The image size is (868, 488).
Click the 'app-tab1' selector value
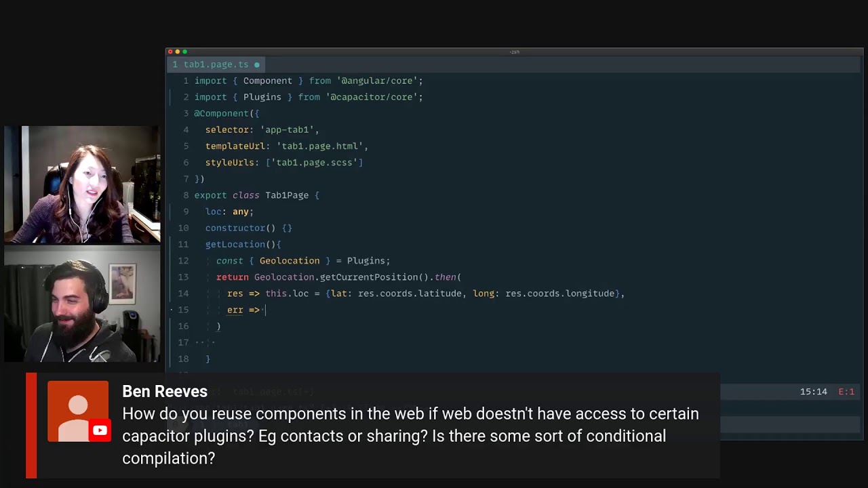pos(287,129)
